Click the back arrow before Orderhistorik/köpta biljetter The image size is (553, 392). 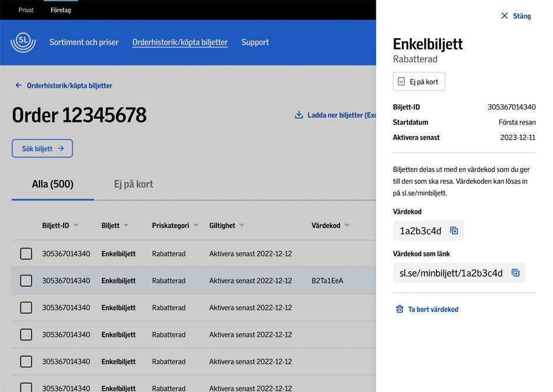click(x=18, y=85)
